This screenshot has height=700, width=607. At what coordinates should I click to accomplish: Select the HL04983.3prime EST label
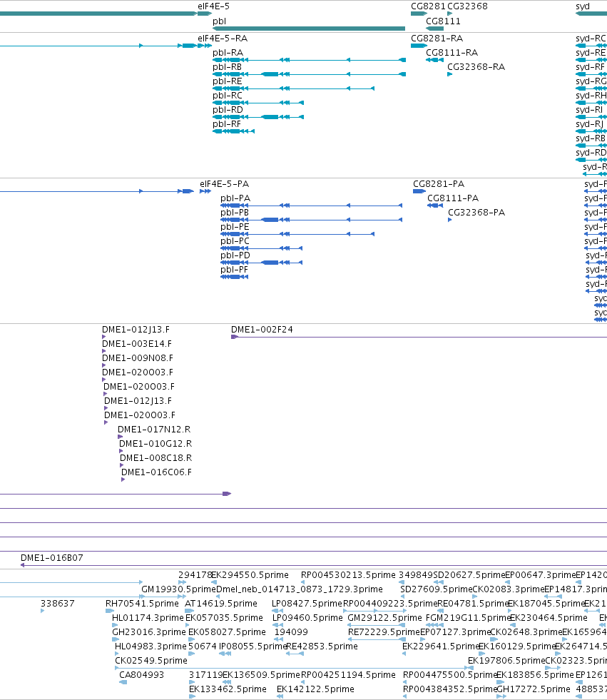click(151, 646)
